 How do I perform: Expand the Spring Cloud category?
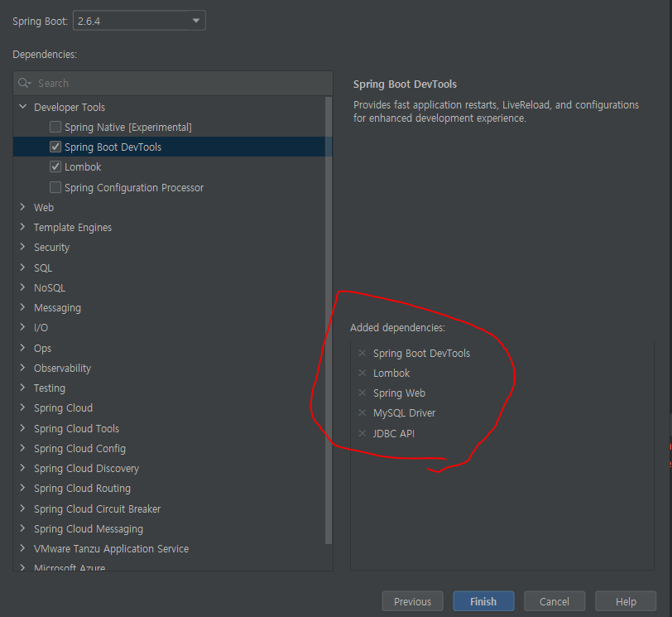(x=22, y=407)
